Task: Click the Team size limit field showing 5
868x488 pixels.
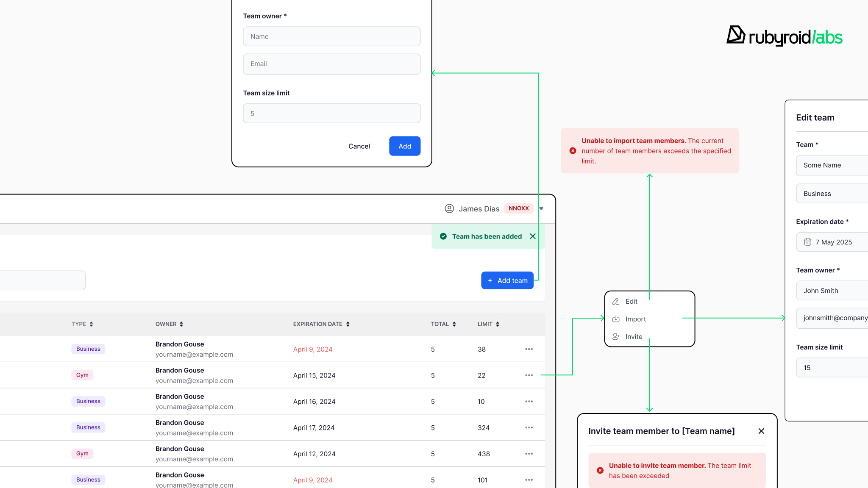Action: 331,114
